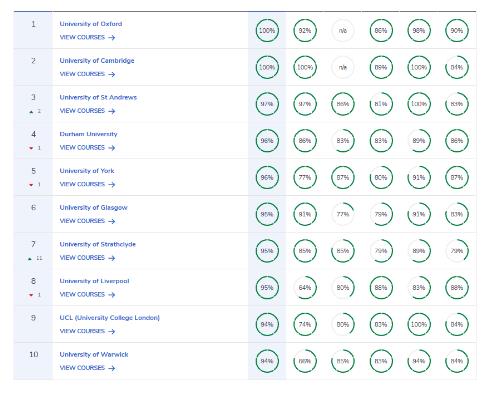This screenshot has height=399, width=497.
Task: Click the arrow icon beside Oxford's View Courses
Action: [x=112, y=38]
